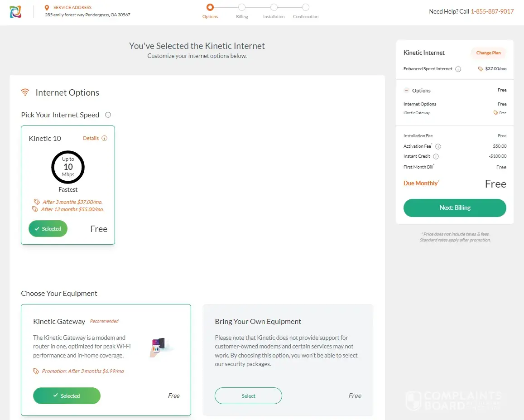Open info icon beside Pick Your Internet Speed

click(108, 115)
